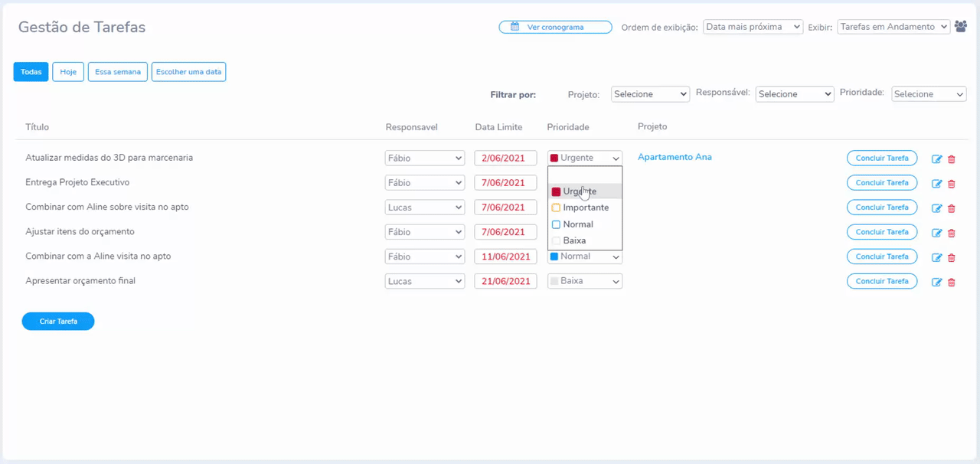Click the task title Atualizar medidas do 3D para marcenaria

point(109,158)
